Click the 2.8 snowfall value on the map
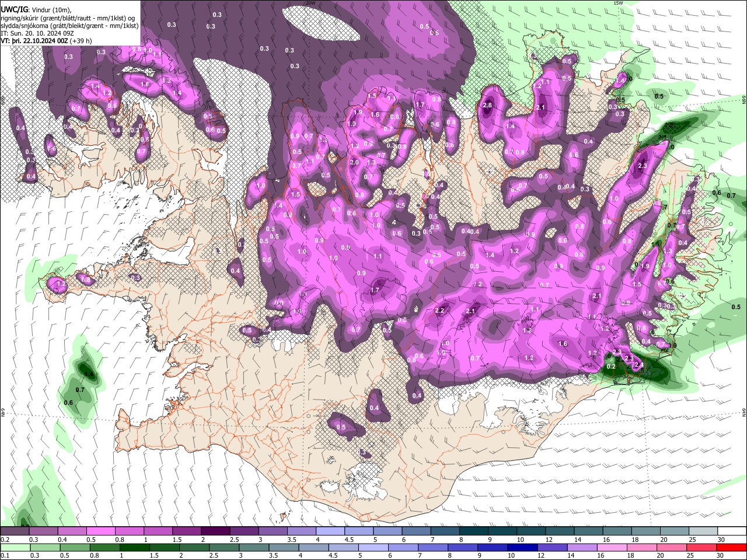Image resolution: width=747 pixels, height=560 pixels. [487, 105]
